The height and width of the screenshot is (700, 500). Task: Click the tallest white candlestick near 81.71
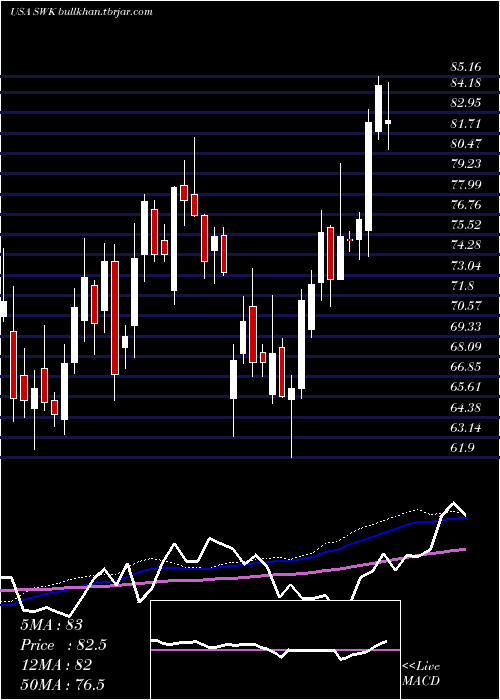tap(368, 176)
